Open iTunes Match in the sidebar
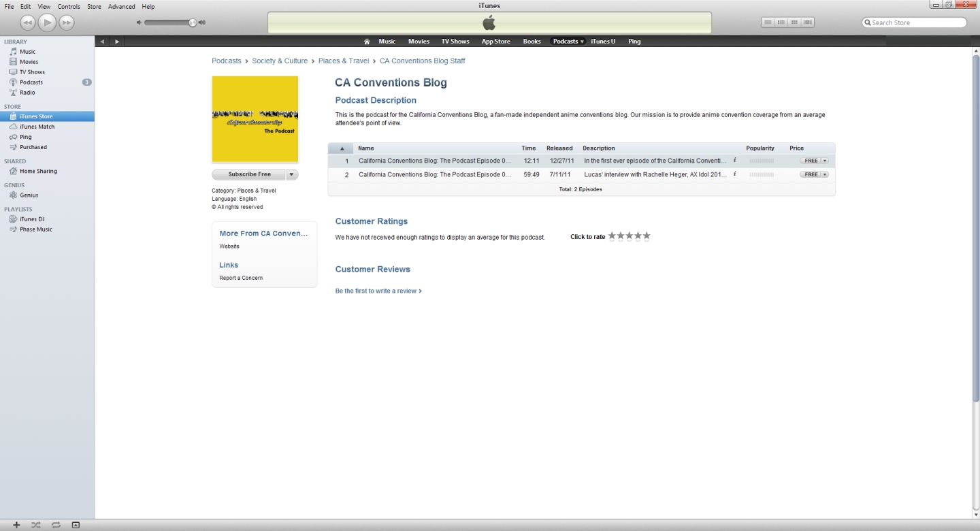 37,127
